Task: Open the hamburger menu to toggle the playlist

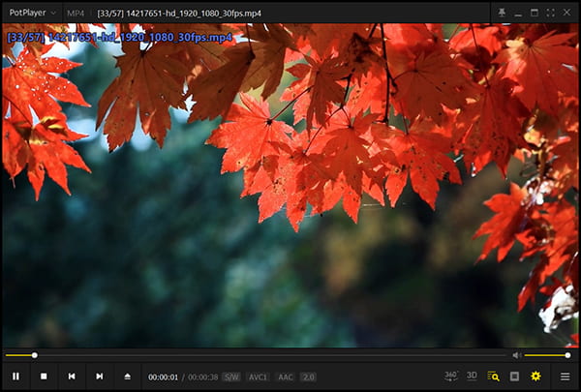Action: 566,377
